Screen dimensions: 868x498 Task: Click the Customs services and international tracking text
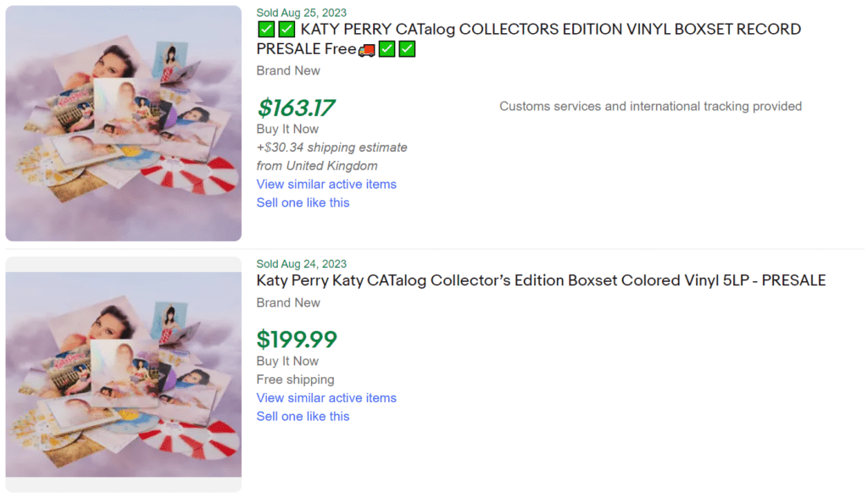pos(650,106)
